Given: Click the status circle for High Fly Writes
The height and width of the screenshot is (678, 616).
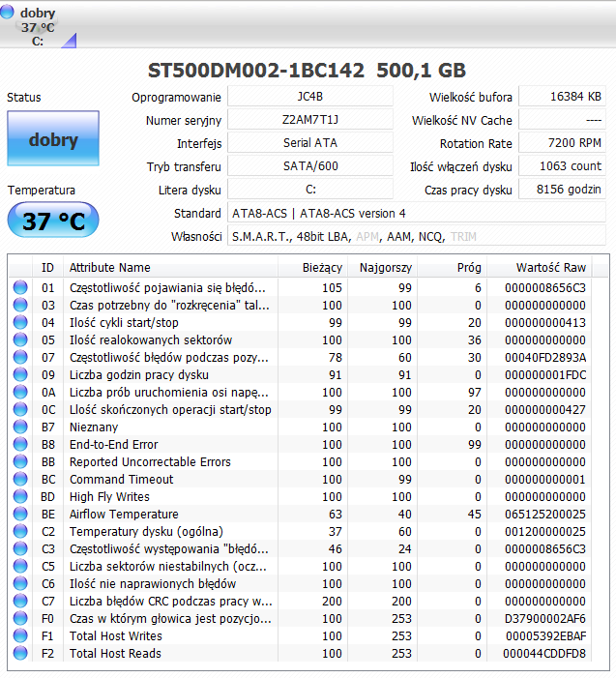Looking at the screenshot, I should pos(20,496).
